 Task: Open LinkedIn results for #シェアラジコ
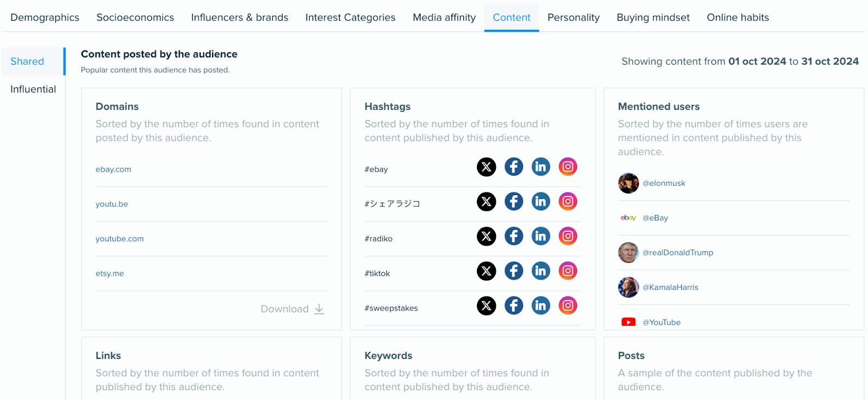pyautogui.click(x=540, y=201)
